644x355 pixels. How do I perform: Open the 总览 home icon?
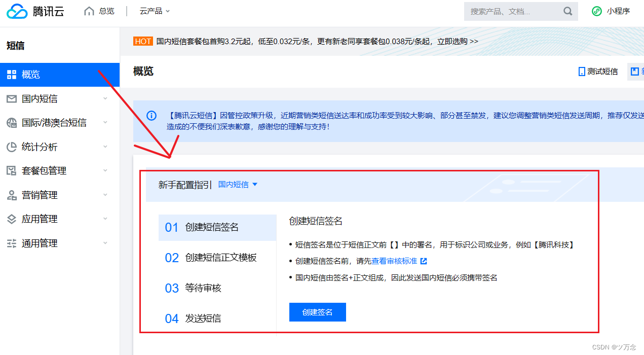(89, 11)
